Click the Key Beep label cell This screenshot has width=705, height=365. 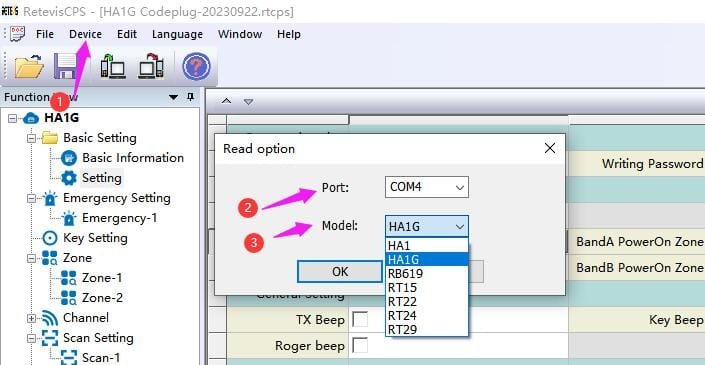click(x=637, y=320)
